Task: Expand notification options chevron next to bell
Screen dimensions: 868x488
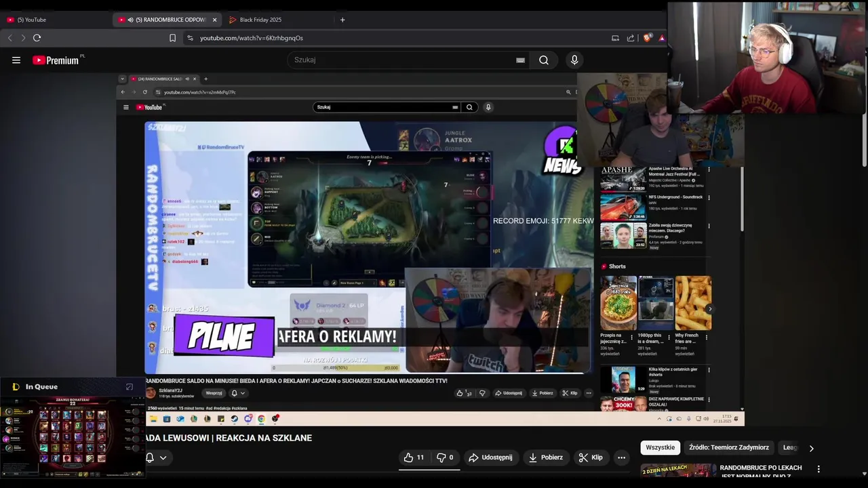Action: click(163, 458)
